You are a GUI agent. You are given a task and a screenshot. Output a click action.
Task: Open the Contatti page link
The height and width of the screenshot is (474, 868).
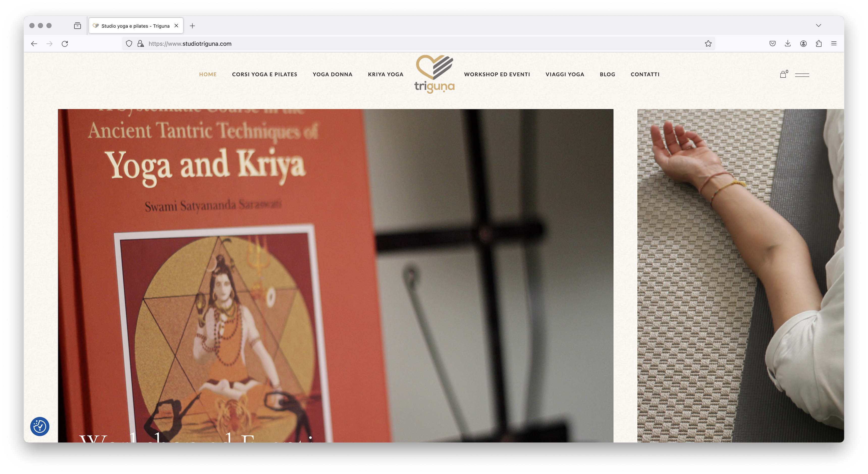click(x=645, y=74)
